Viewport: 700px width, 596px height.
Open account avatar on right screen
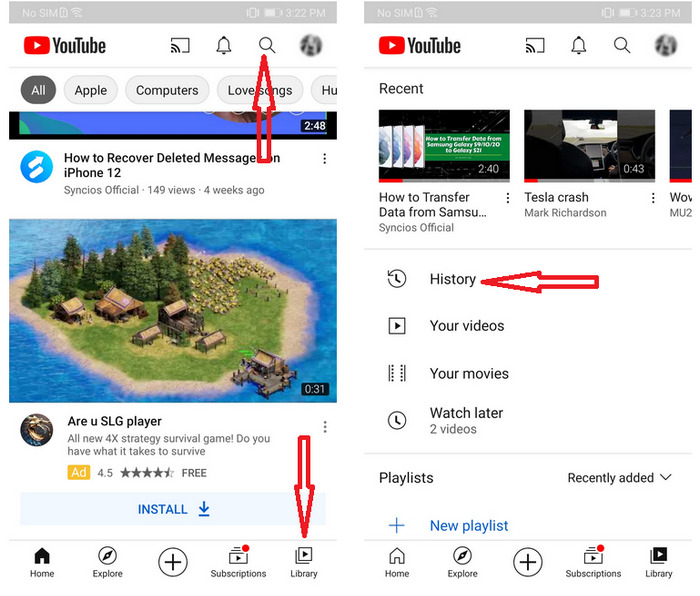666,45
